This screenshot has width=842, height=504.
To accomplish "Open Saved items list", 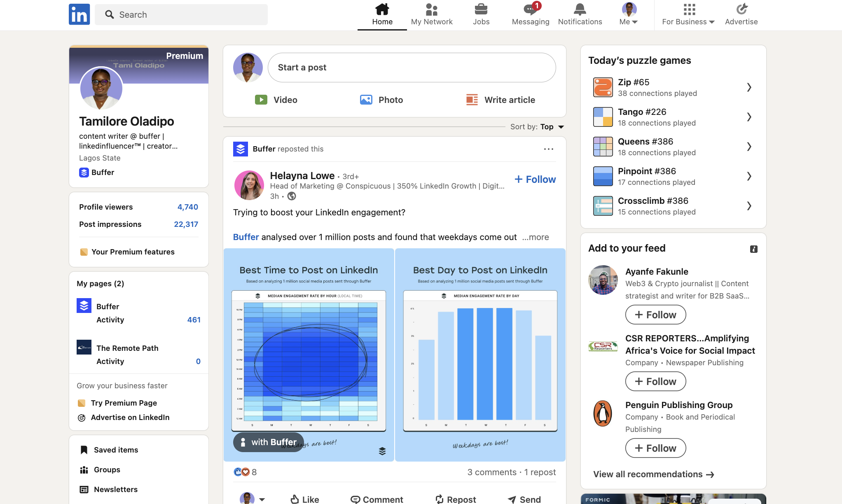I will (115, 450).
